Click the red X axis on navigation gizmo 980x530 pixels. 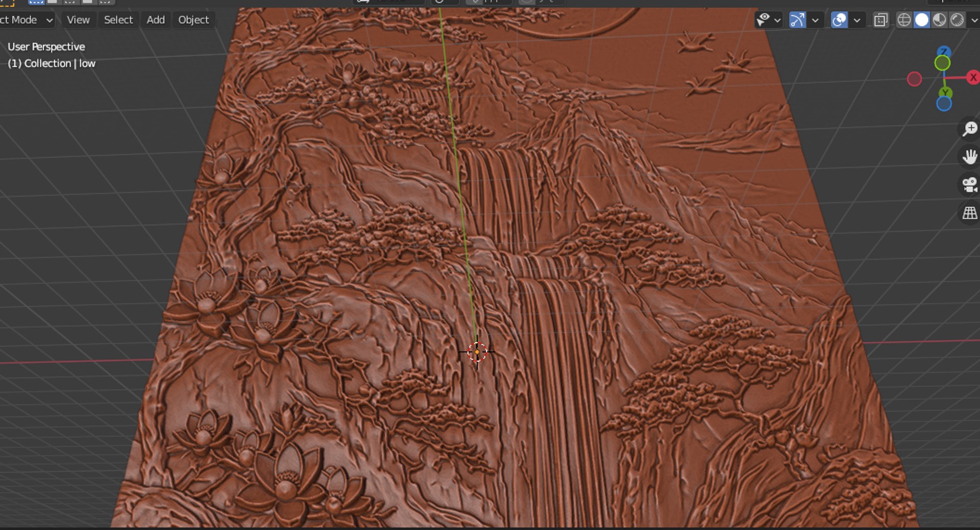tap(973, 78)
